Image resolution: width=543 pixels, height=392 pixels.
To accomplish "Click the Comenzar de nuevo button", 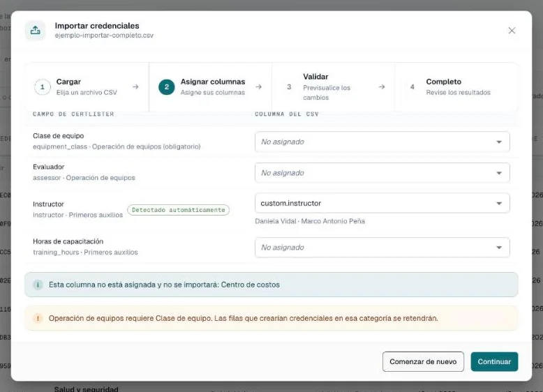I will 423,361.
